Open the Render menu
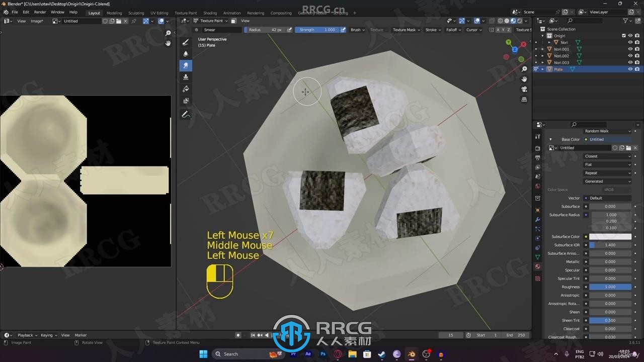 [40, 12]
